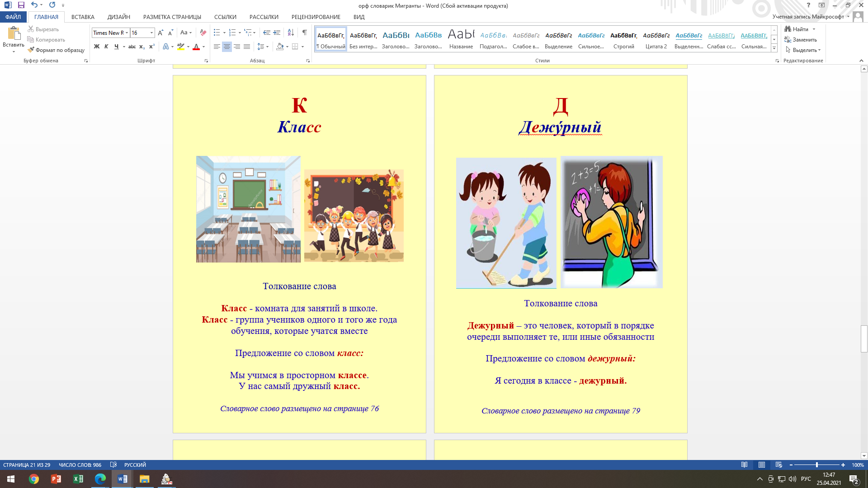
Task: Click the Format Painter brush icon
Action: [31, 50]
